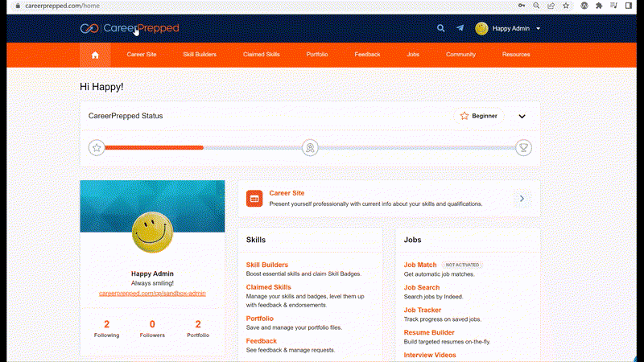The image size is (644, 362).
Task: Click the Always smiling! tagline
Action: [x=152, y=283]
